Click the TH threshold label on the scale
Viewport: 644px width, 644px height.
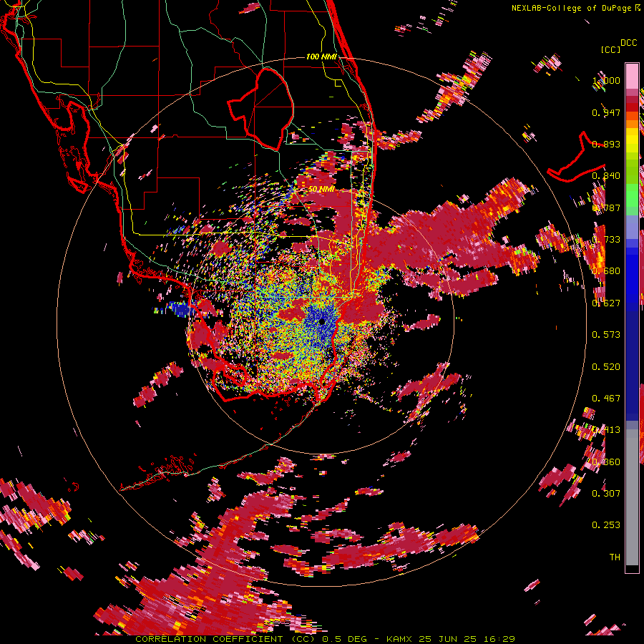click(615, 557)
